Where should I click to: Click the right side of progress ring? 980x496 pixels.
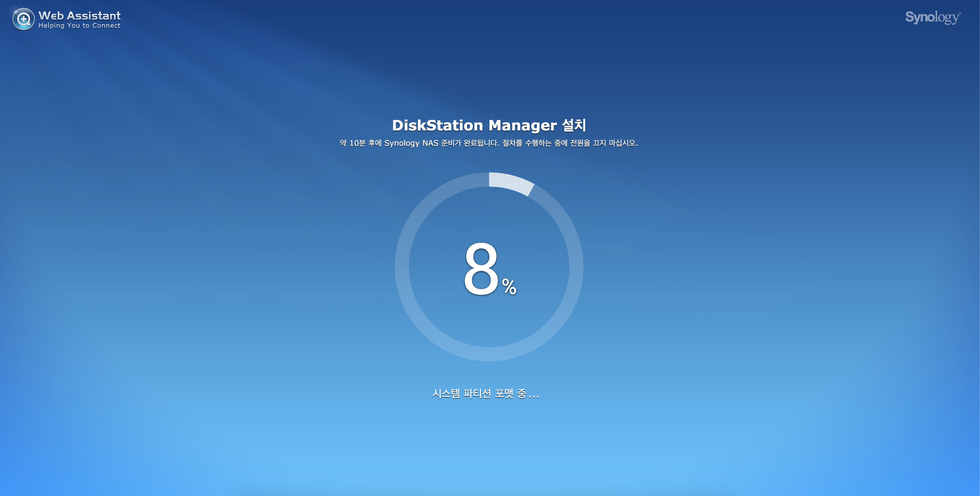[x=576, y=267]
